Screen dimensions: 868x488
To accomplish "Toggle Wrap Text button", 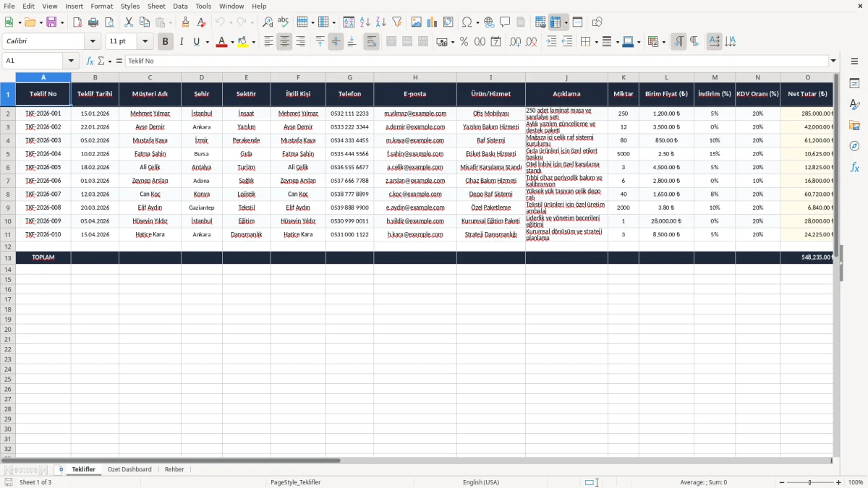I will click(372, 42).
